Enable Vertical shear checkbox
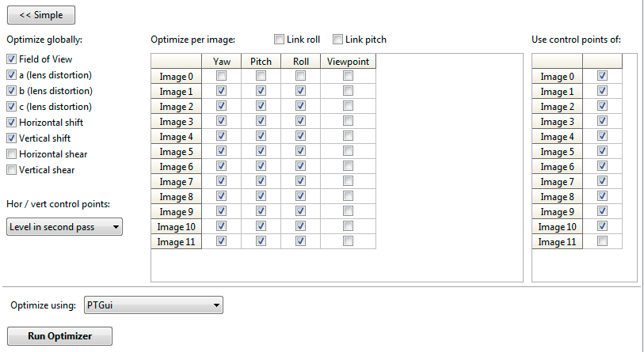The image size is (644, 352). coord(11,170)
